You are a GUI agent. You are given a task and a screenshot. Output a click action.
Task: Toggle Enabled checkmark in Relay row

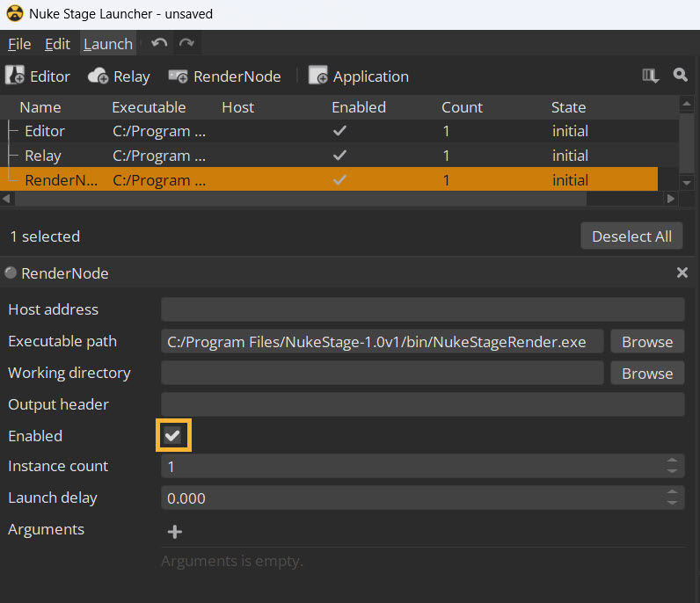(x=339, y=156)
